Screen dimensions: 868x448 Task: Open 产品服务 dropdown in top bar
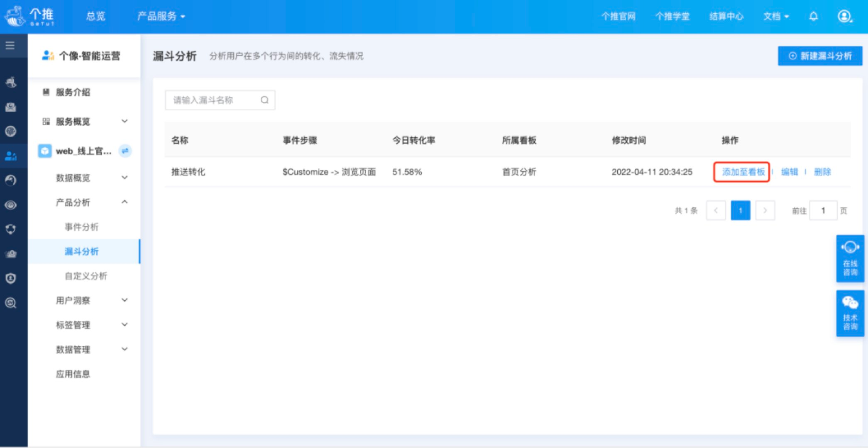pos(161,16)
